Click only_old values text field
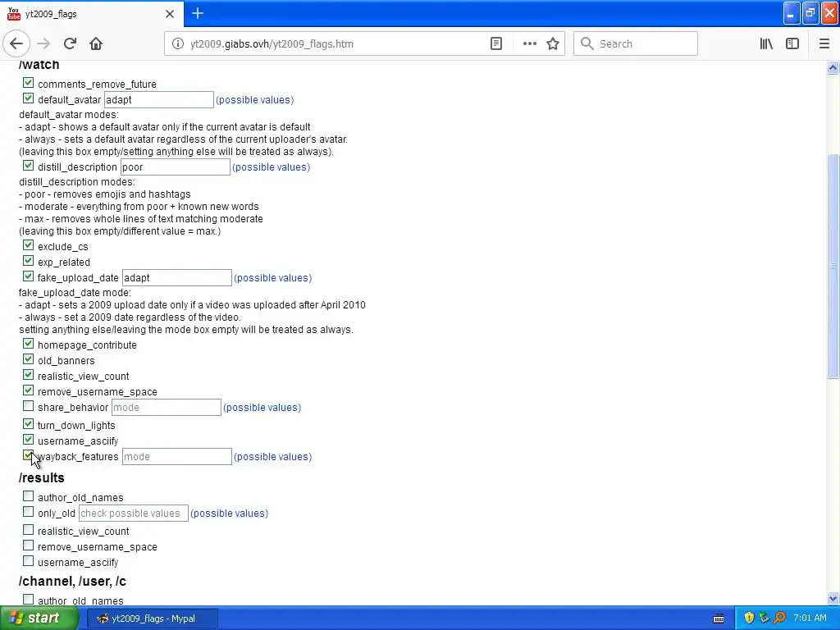 tap(134, 514)
